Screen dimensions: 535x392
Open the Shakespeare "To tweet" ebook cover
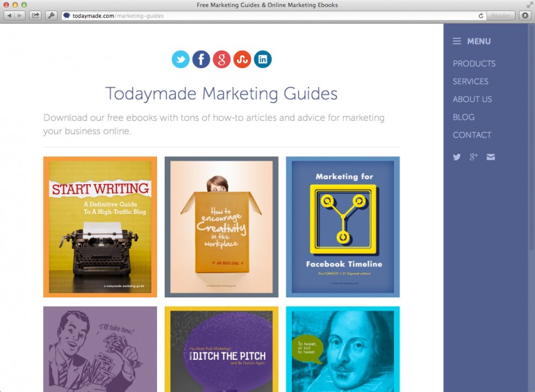tap(343, 349)
